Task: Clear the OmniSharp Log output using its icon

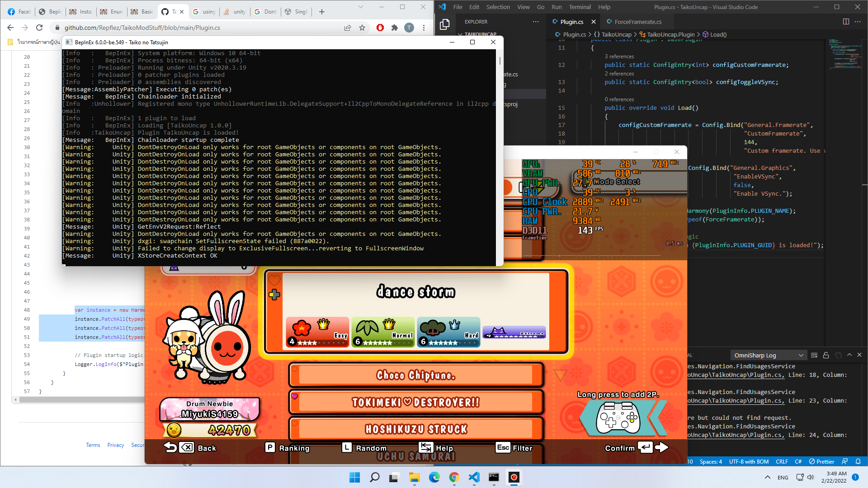Action: pos(814,355)
